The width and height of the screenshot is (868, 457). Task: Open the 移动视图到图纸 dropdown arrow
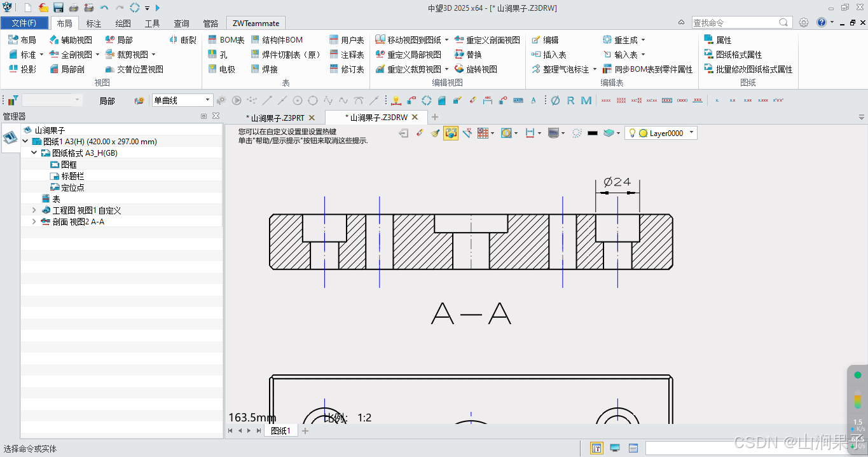tap(446, 39)
